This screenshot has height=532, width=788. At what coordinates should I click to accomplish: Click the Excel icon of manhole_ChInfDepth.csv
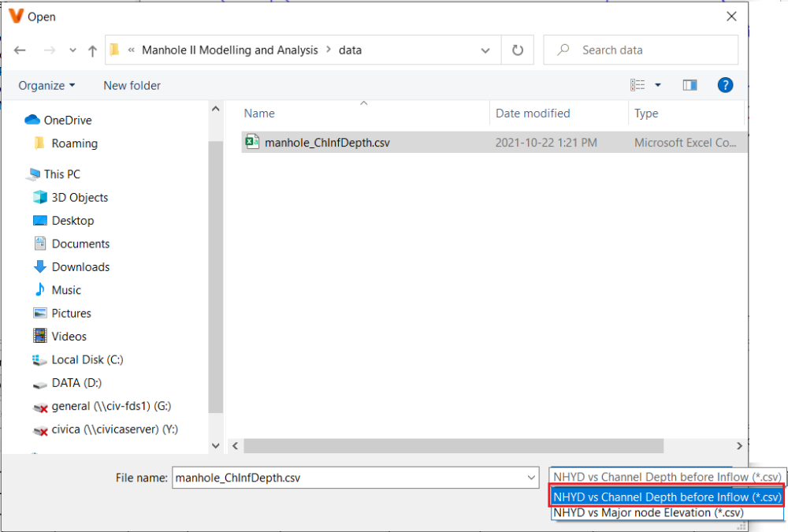pyautogui.click(x=252, y=142)
